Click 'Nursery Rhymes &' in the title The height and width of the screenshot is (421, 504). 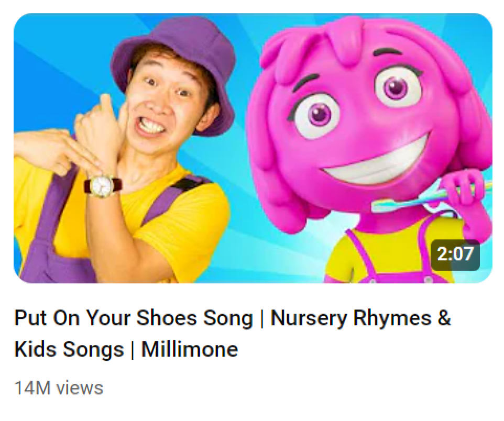(360, 318)
